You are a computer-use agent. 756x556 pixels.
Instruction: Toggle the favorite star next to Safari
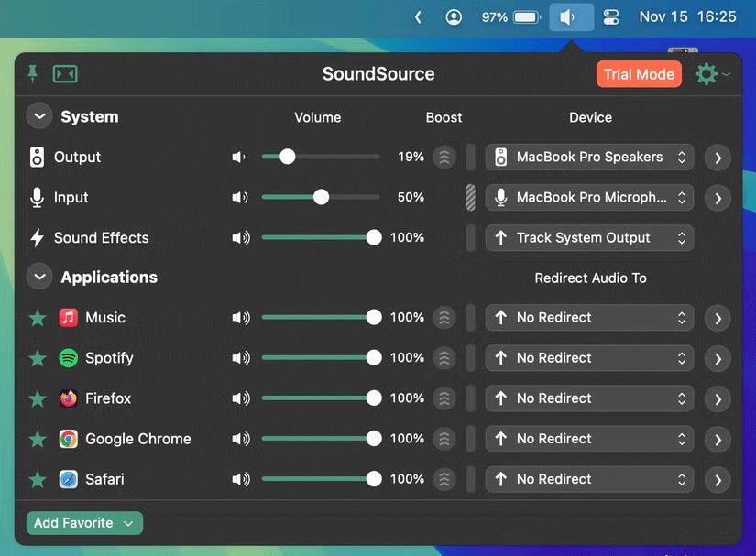click(x=37, y=479)
